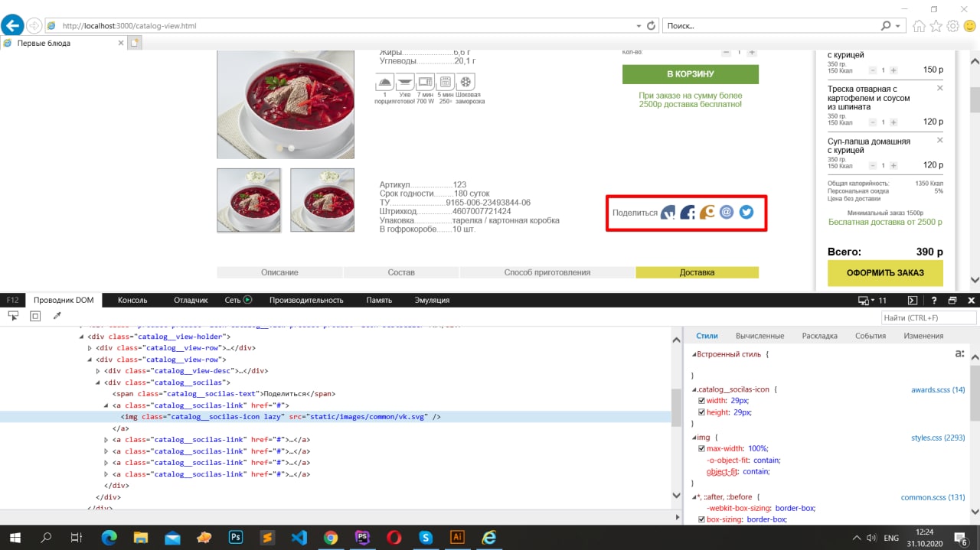The image size is (980, 550).
Task: Click the first borscht thumbnail below main photo
Action: [x=249, y=200]
